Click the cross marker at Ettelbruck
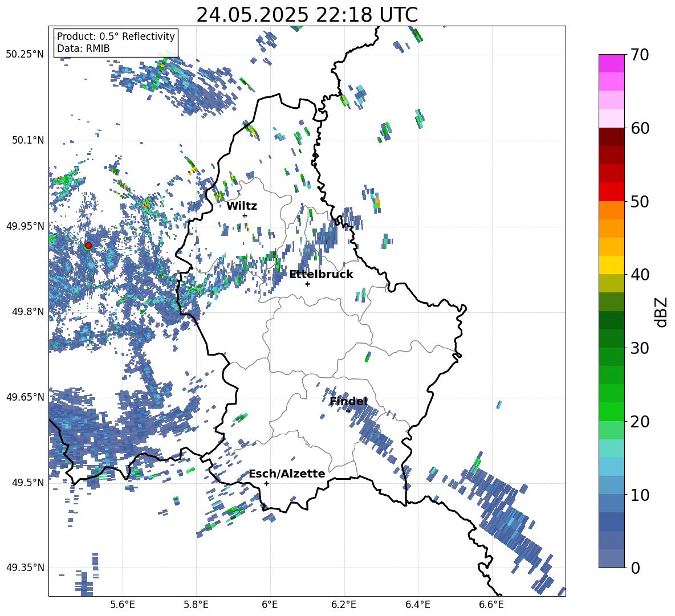The height and width of the screenshot is (616, 675). pyautogui.click(x=307, y=284)
